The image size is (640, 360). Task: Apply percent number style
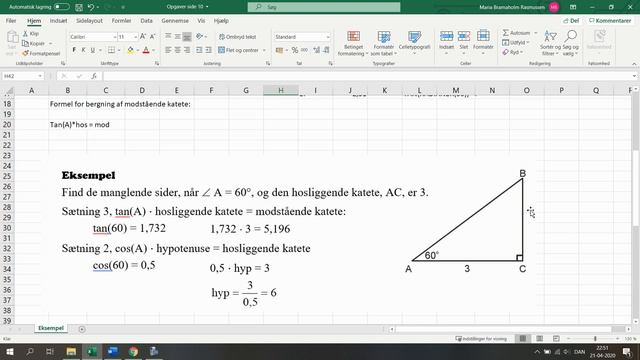(295, 50)
